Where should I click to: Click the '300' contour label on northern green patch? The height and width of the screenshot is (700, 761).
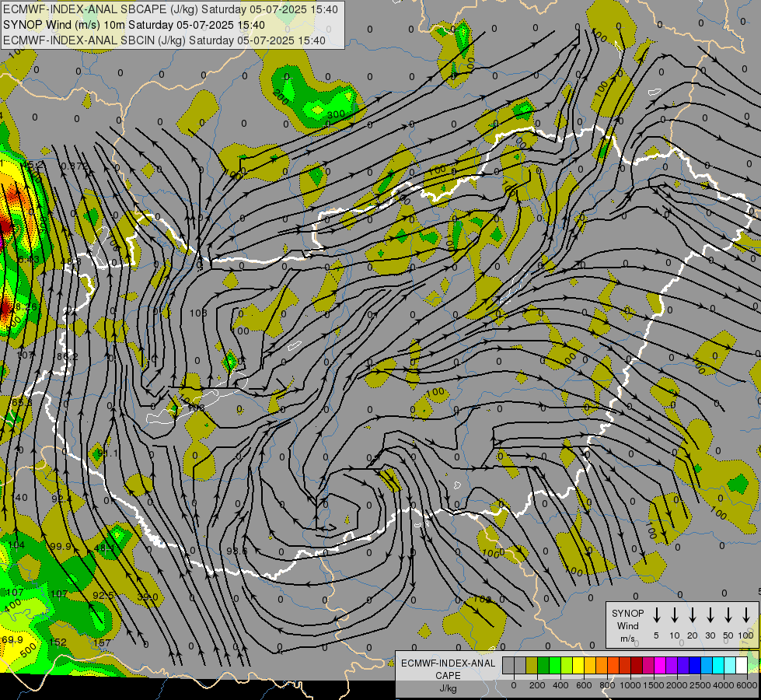pos(336,114)
